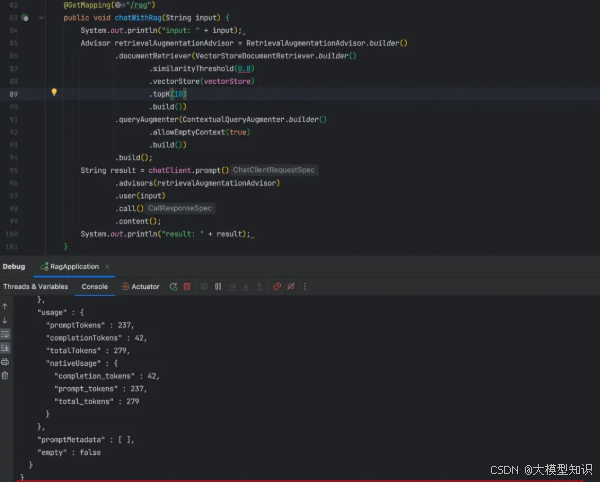Click the "prompt_tokens" : 237 console line

point(101,389)
